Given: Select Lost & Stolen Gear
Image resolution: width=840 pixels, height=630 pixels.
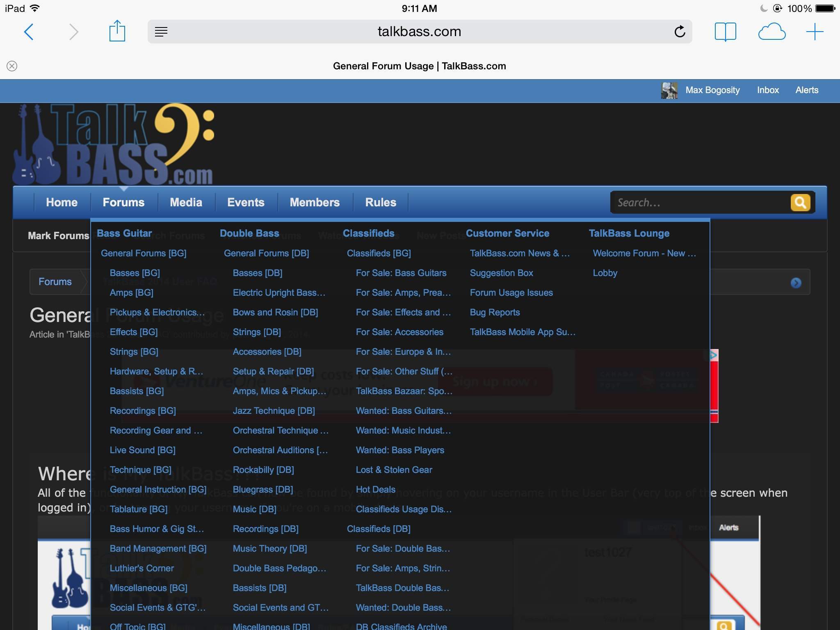Looking at the screenshot, I should click(x=394, y=470).
